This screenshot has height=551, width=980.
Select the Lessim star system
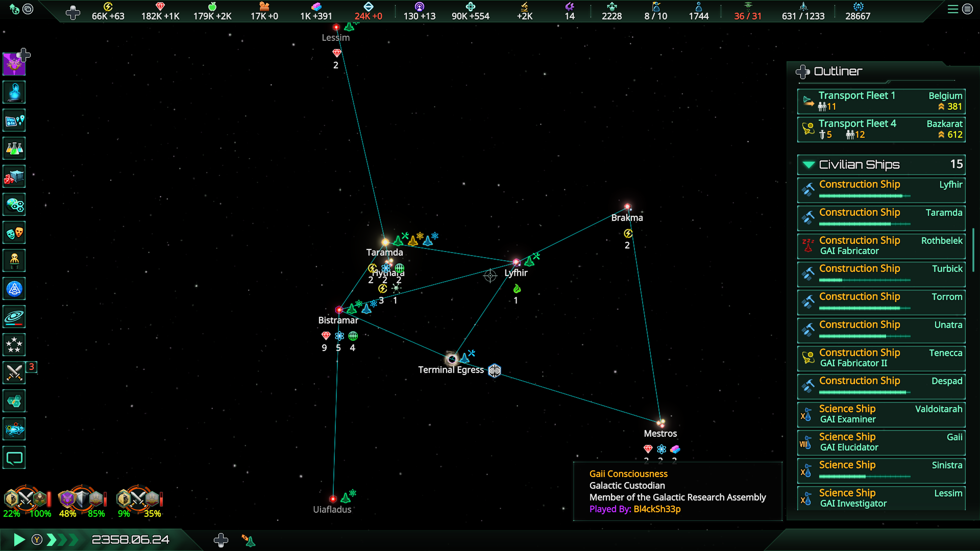(336, 27)
